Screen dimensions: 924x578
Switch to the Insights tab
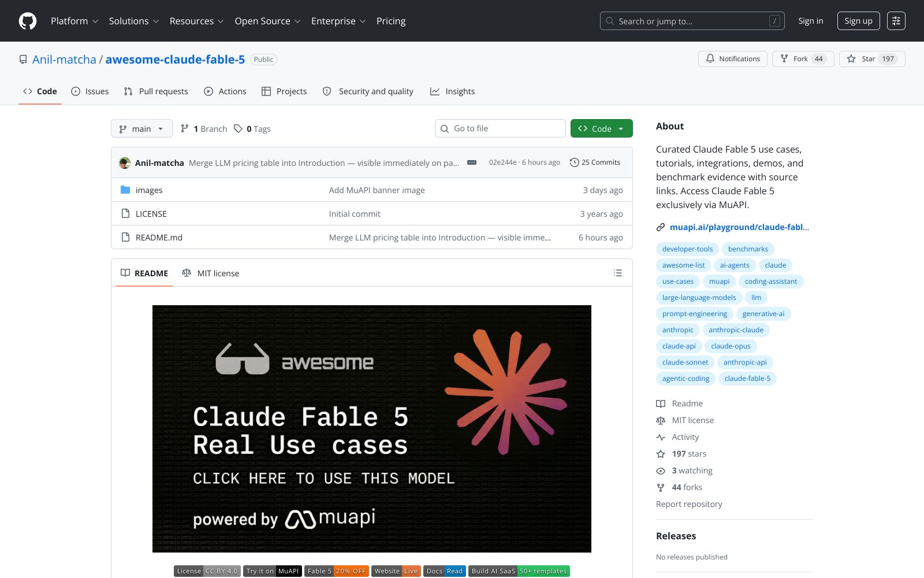[x=453, y=91]
